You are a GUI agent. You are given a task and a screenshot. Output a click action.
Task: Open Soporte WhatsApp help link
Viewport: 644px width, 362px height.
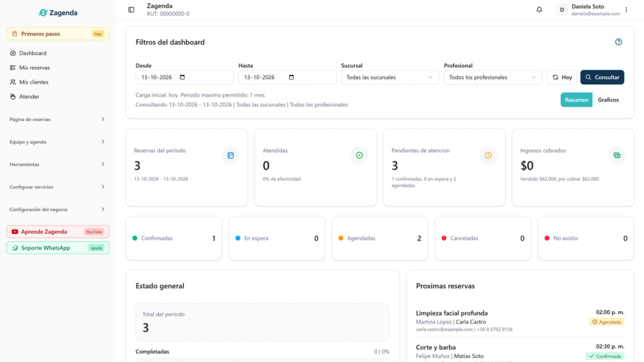57,248
